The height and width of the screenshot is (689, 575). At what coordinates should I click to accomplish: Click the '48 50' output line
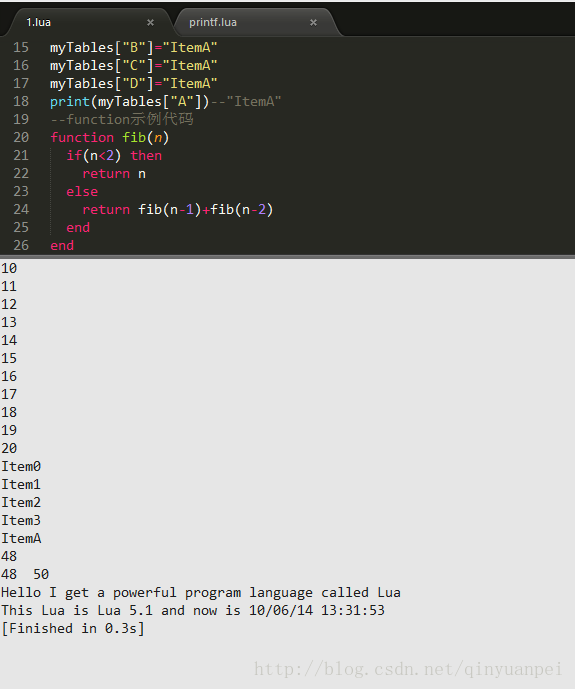coord(25,575)
